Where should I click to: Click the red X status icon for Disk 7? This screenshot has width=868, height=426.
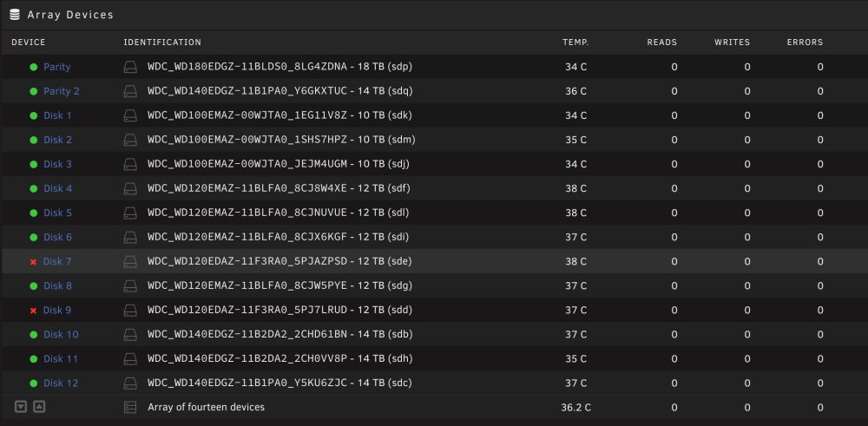(33, 262)
